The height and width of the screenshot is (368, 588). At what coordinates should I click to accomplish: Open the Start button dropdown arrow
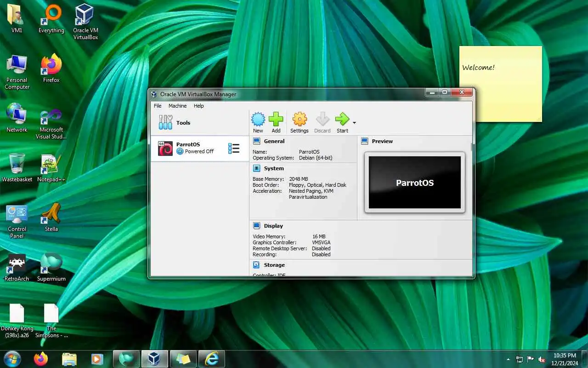click(354, 123)
